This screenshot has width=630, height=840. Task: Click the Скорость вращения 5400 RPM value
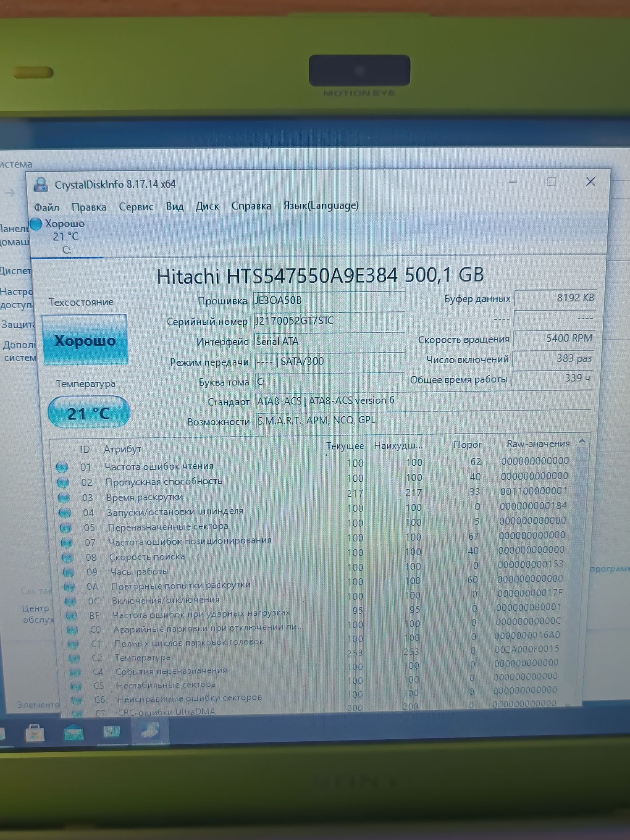[x=554, y=339]
